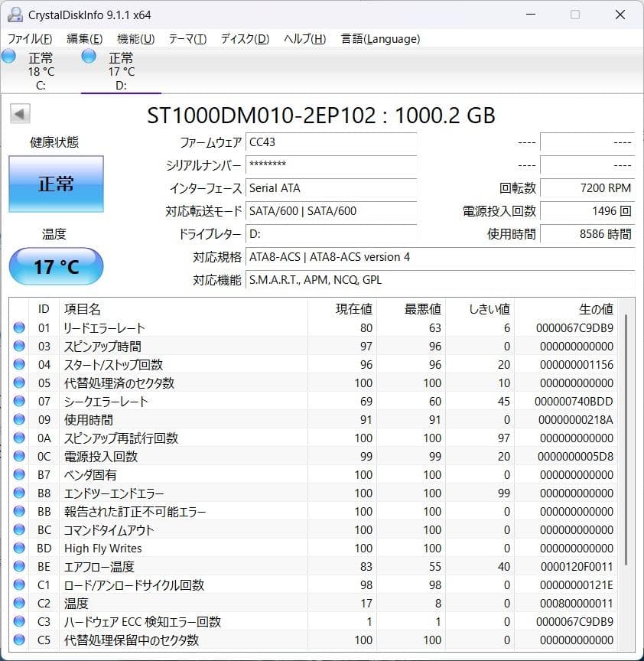Click the status dot beside リードエラーレート
The width and height of the screenshot is (644, 661).
click(19, 327)
